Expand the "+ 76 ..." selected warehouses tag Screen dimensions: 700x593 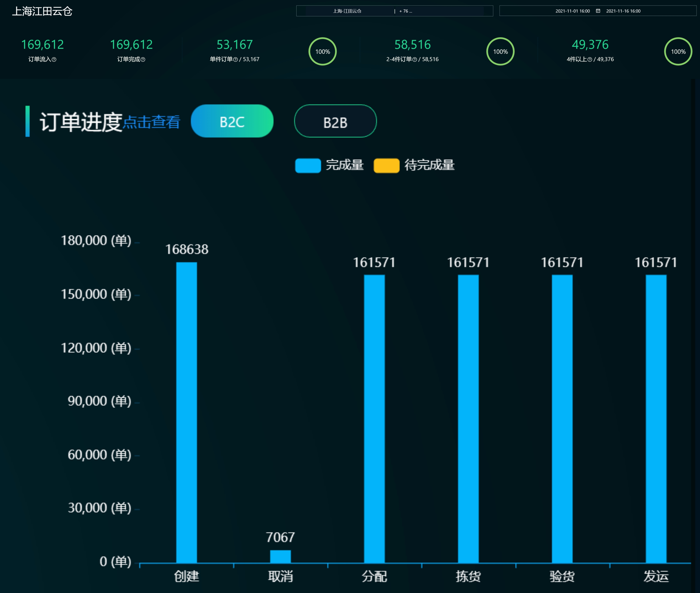coord(406,11)
